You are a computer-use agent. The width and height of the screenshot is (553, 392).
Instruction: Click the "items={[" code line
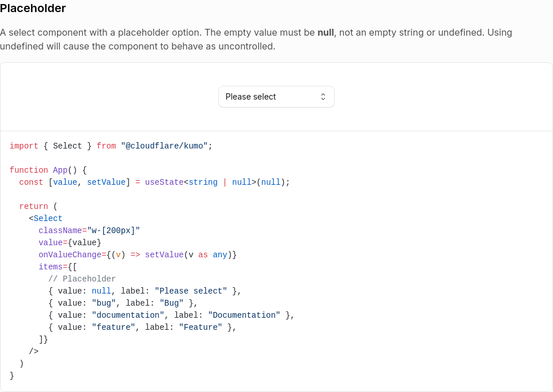click(58, 267)
